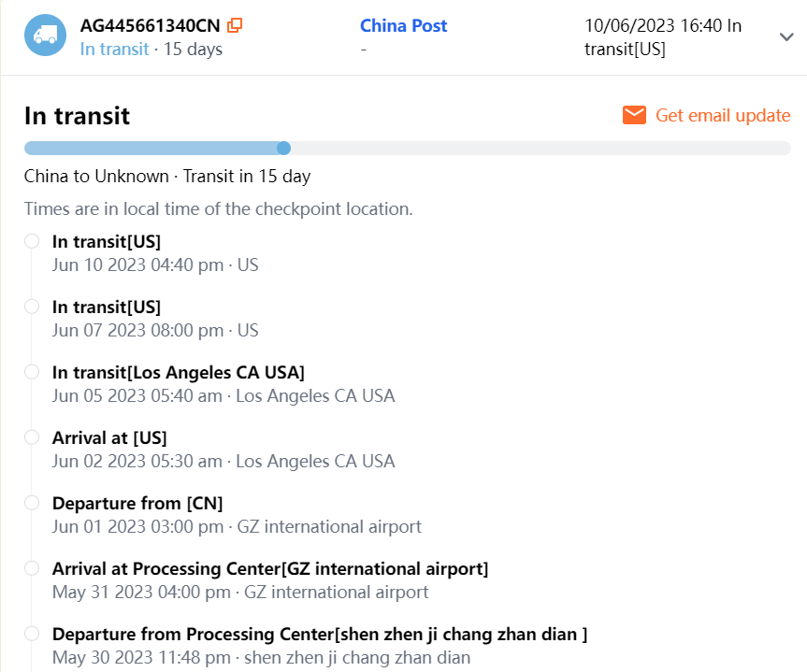Select the Jun 07 In transit[US] checkpoint marker
Viewport: 807px width, 672px height.
[32, 307]
